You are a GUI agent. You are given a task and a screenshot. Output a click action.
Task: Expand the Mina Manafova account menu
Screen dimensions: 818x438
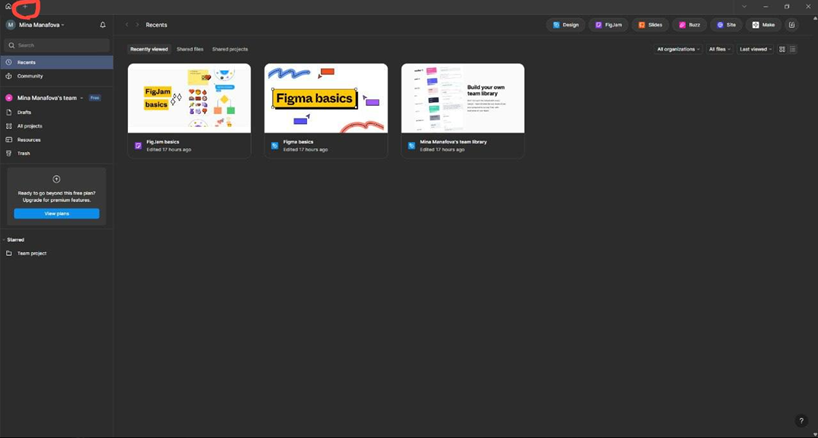[x=40, y=25]
